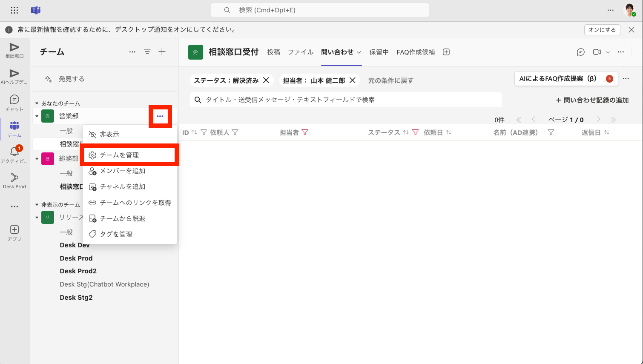Switch to 投稿 tab

click(x=274, y=52)
